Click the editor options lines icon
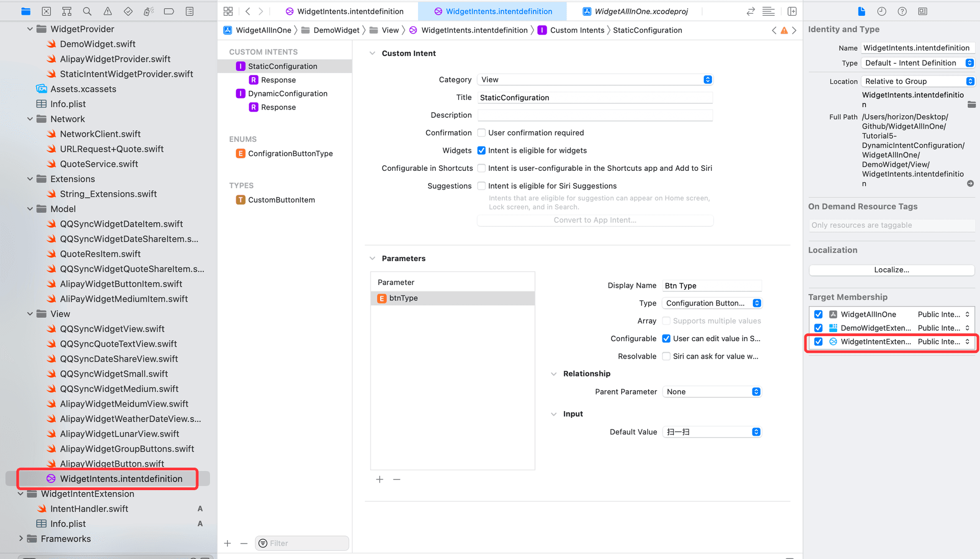This screenshot has height=559, width=980. pyautogui.click(x=768, y=11)
